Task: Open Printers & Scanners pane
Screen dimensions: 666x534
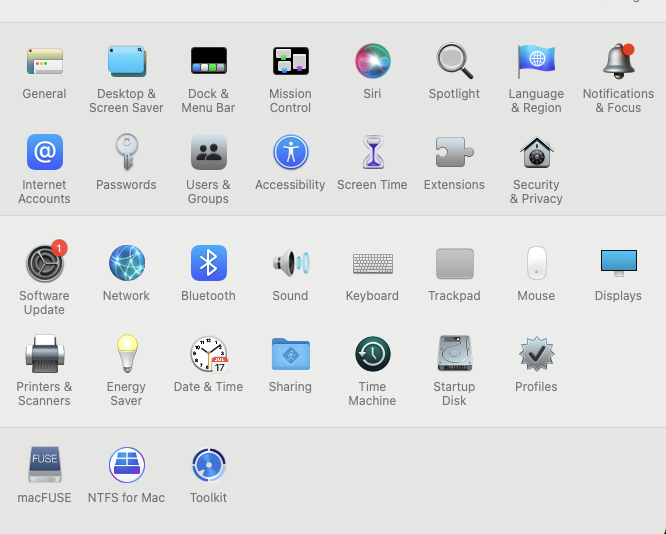Action: tap(45, 354)
